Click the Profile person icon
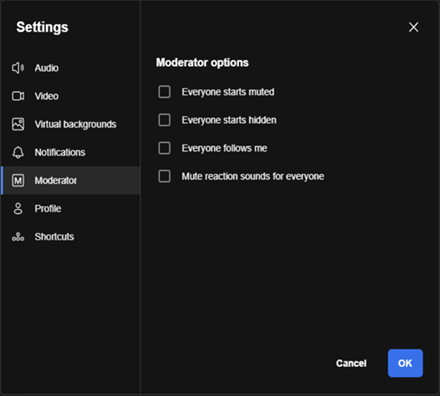 (18, 209)
